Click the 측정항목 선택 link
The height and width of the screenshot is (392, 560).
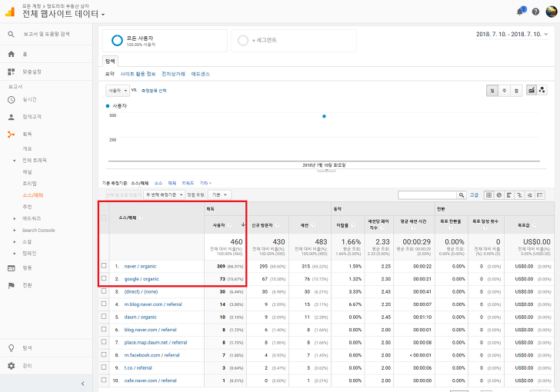(154, 91)
